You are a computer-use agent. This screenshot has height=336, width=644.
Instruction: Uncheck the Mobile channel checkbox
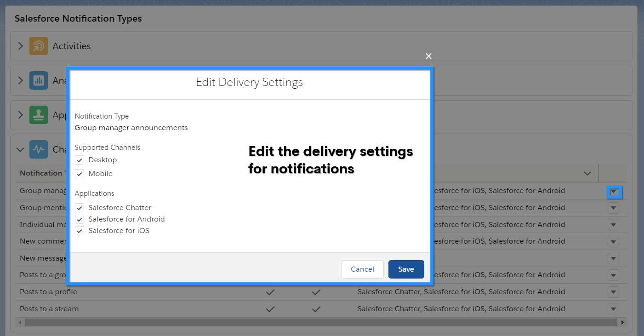tap(80, 174)
